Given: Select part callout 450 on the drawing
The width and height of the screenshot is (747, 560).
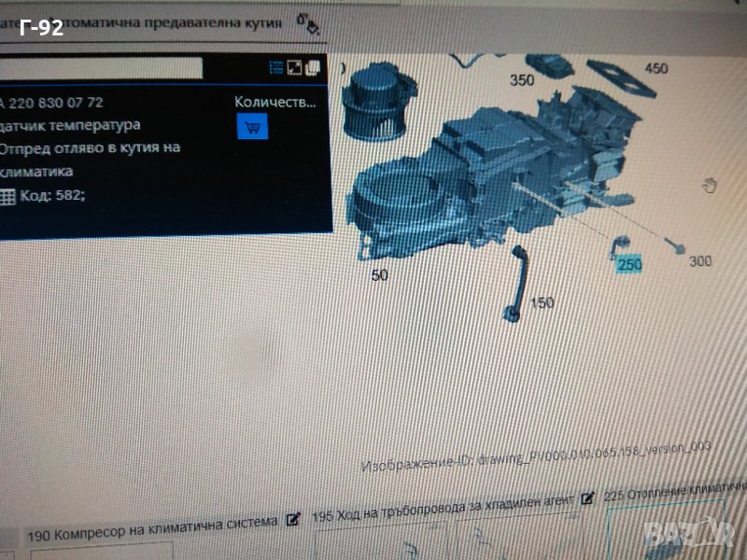Looking at the screenshot, I should [x=656, y=68].
